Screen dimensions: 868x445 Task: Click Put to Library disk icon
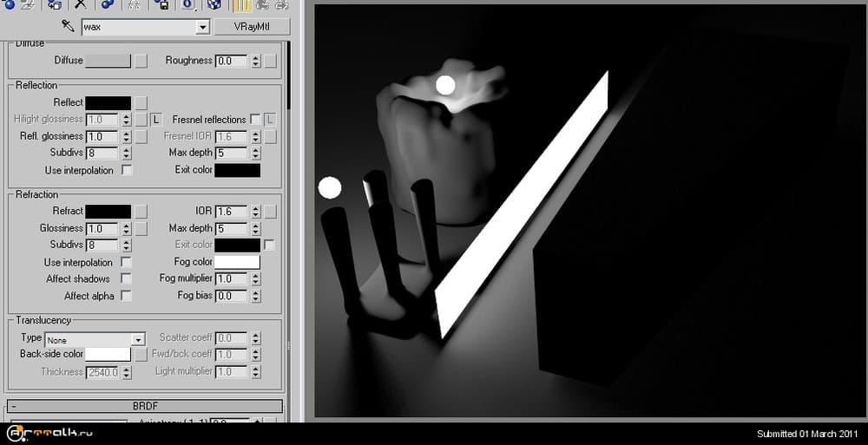161,4
